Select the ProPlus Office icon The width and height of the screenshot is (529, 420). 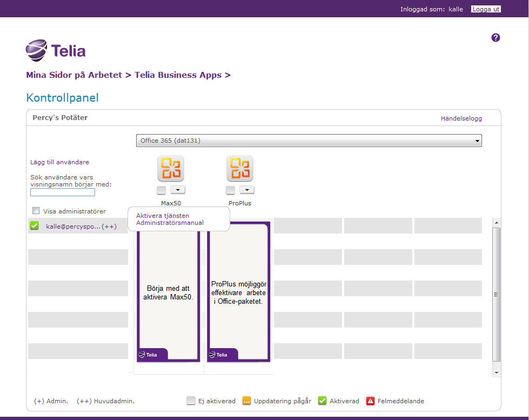point(240,168)
